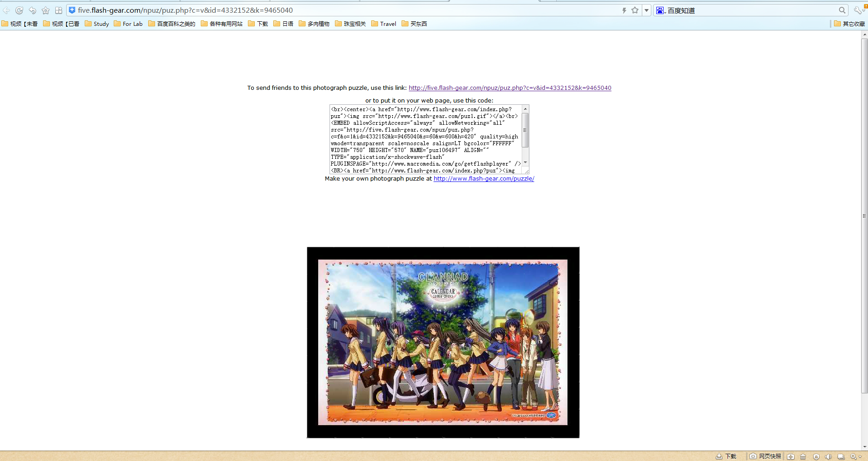Viewport: 868px width, 461px height.
Task: Click the search magnifier icon
Action: (842, 10)
